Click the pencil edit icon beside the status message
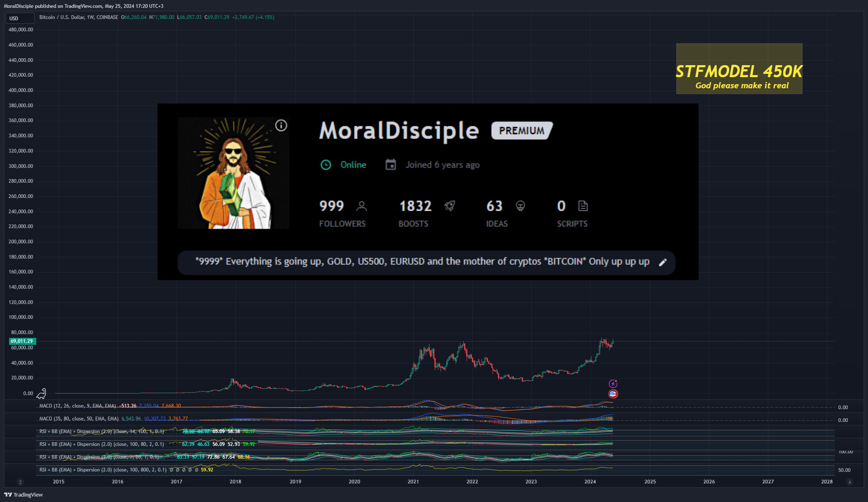The image size is (868, 502). tap(663, 262)
